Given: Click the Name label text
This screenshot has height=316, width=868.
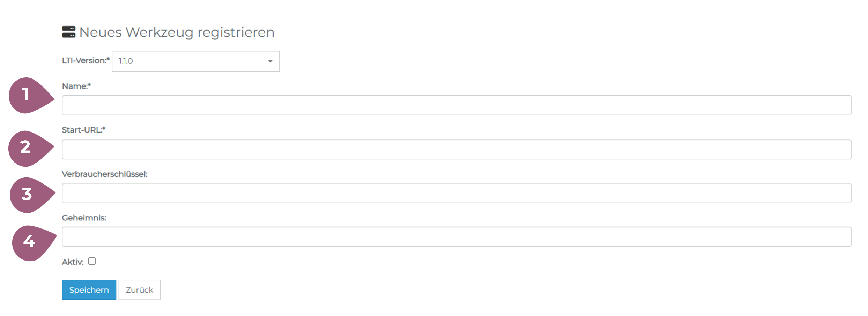Looking at the screenshot, I should click(76, 86).
